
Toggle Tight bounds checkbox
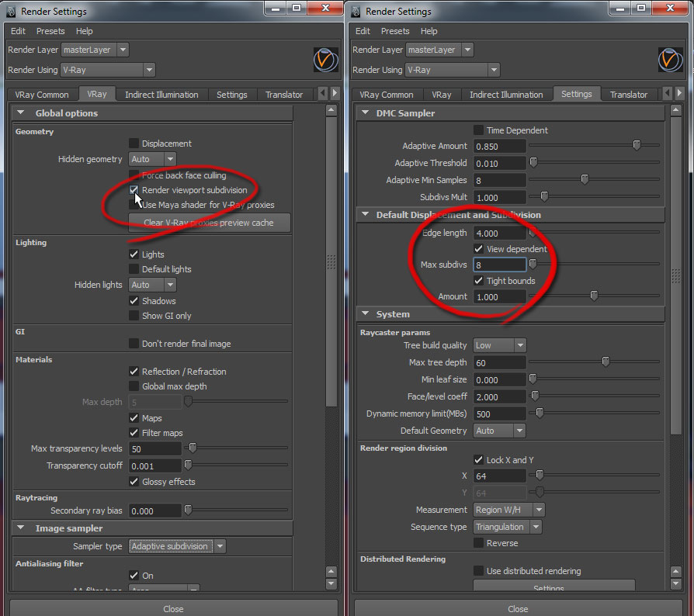pyautogui.click(x=478, y=280)
